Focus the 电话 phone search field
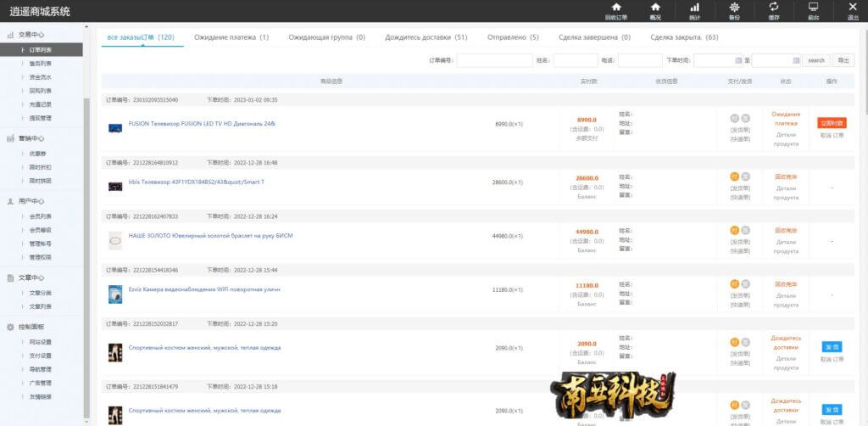 coord(640,60)
